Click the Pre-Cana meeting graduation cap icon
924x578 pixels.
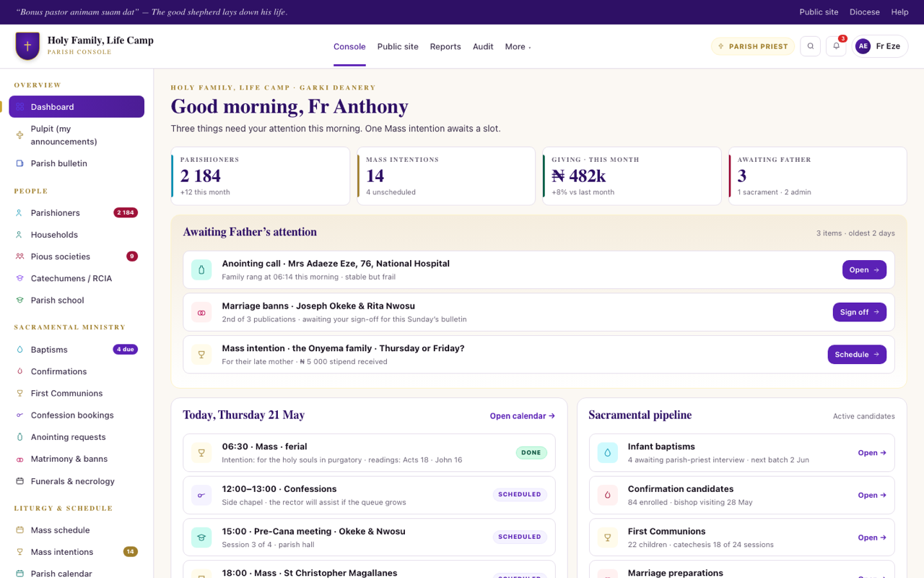201,538
